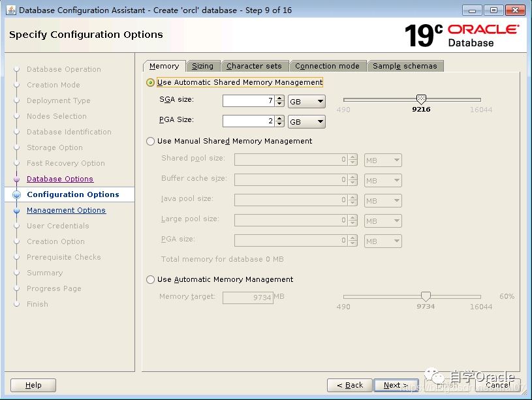Go to Database Options step link

60,179
